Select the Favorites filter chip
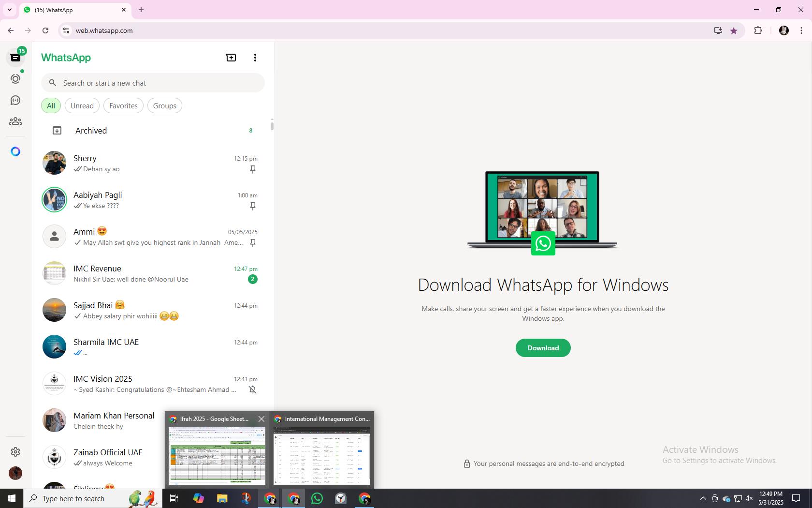The image size is (812, 508). tap(123, 106)
